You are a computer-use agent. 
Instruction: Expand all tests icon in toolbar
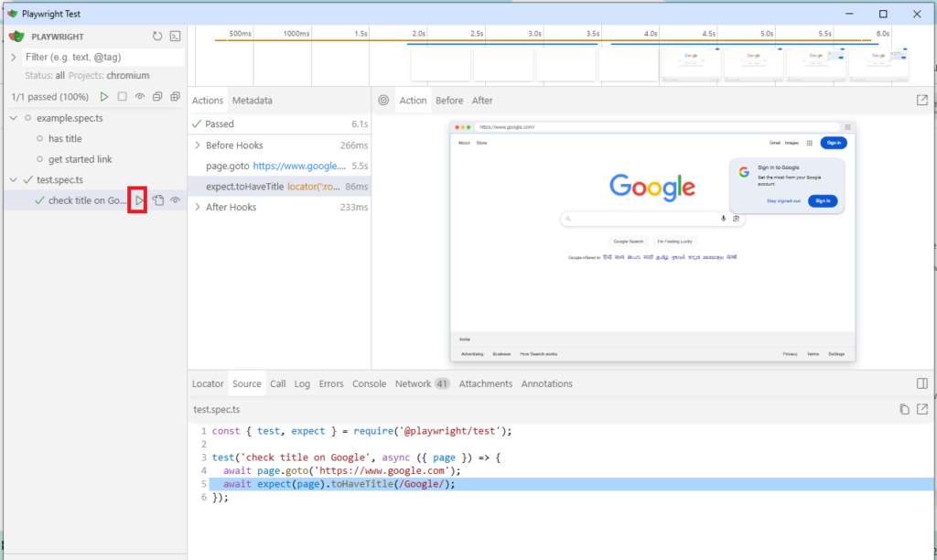coord(175,96)
